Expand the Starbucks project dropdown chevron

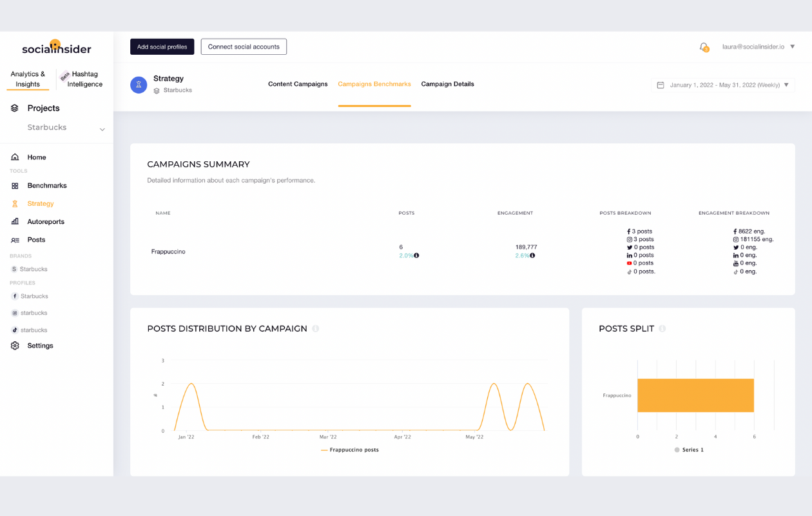tap(102, 130)
